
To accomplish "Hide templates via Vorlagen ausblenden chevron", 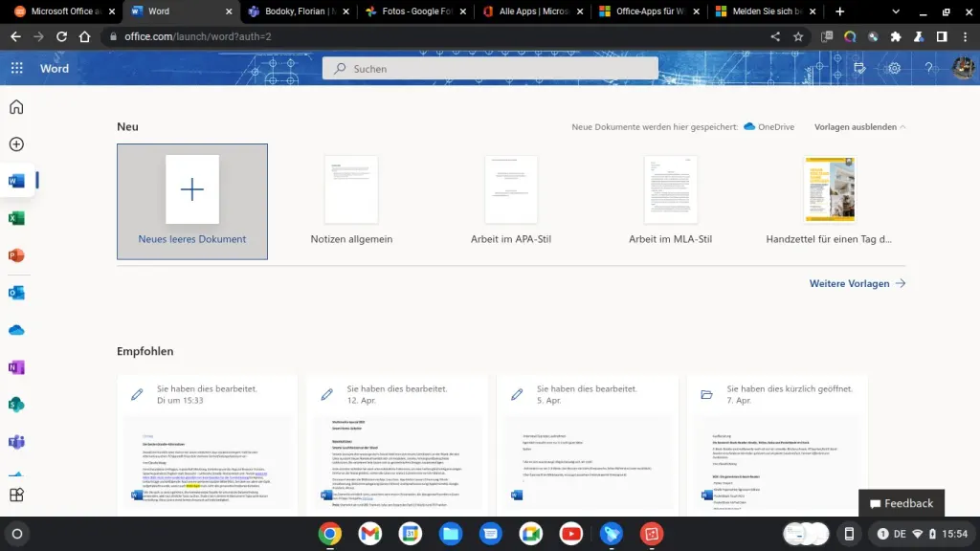I will [858, 126].
